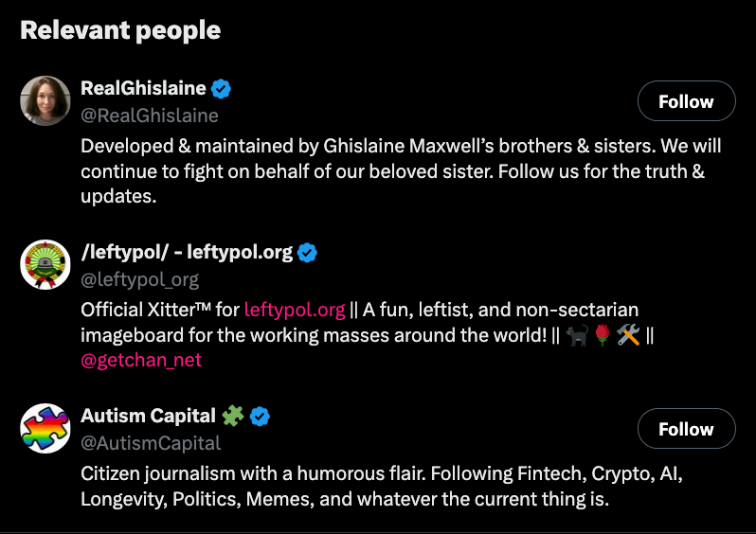Viewport: 756px width, 534px height.
Task: Open the leftypol.org link in bio
Action: coord(295,310)
